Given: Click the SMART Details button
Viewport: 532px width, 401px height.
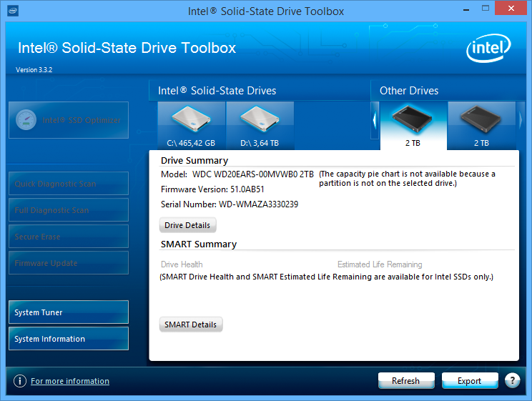Looking at the screenshot, I should coord(191,325).
